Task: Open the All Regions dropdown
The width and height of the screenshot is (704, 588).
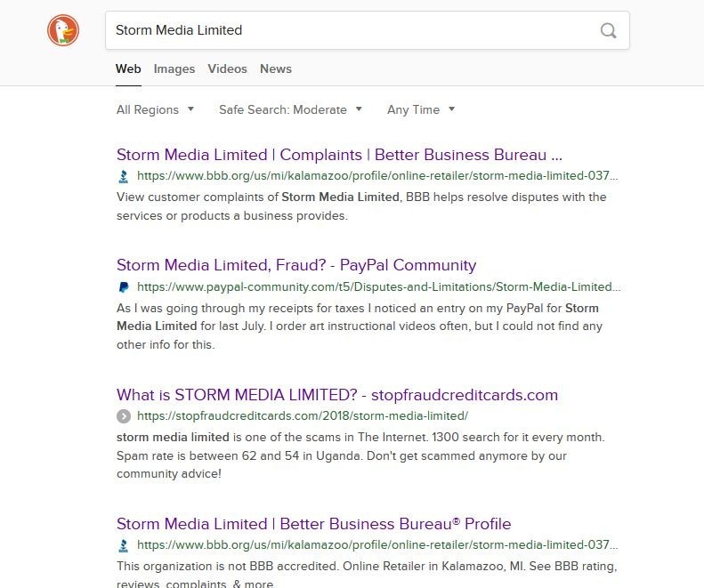Action: click(x=155, y=110)
